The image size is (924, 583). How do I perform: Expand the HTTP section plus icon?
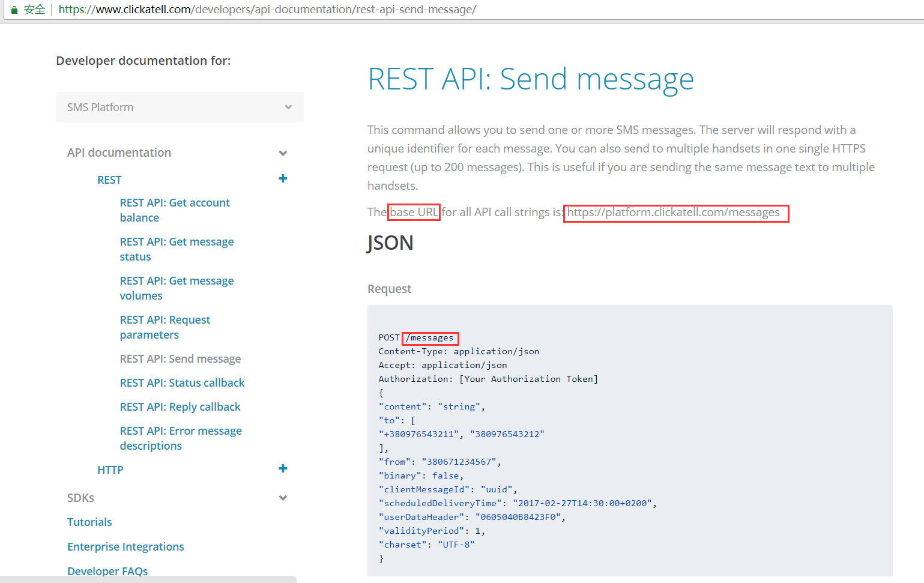point(283,468)
